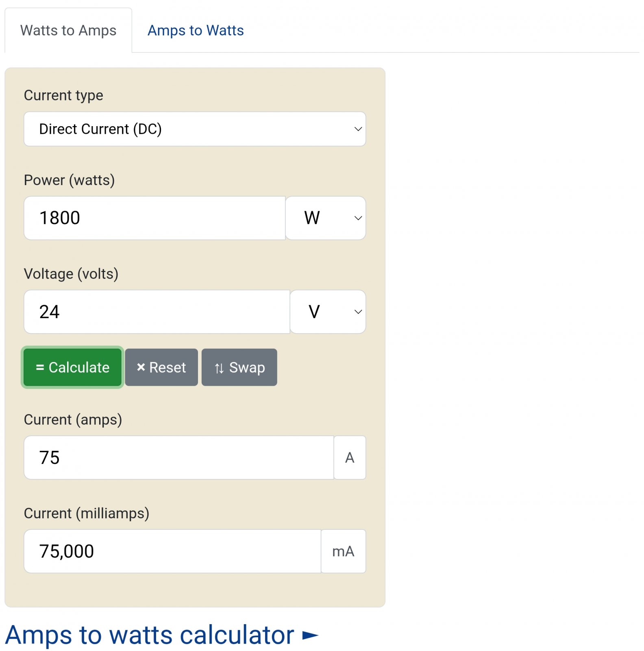This screenshot has height=651, width=644.
Task: Select the Current amps result field
Action: point(179,458)
